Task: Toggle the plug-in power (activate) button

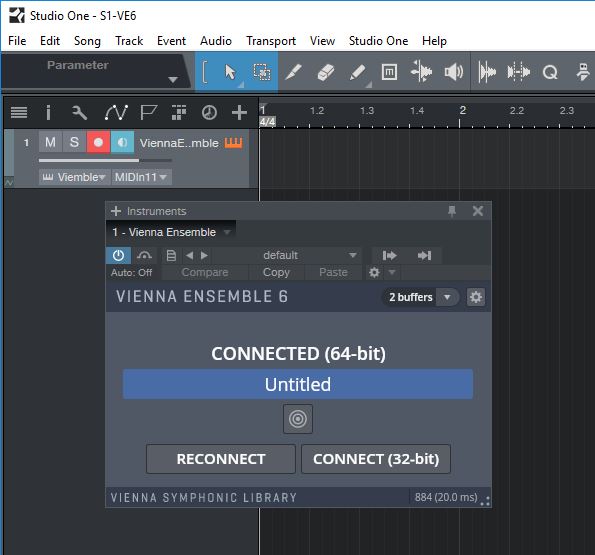Action: coord(118,255)
